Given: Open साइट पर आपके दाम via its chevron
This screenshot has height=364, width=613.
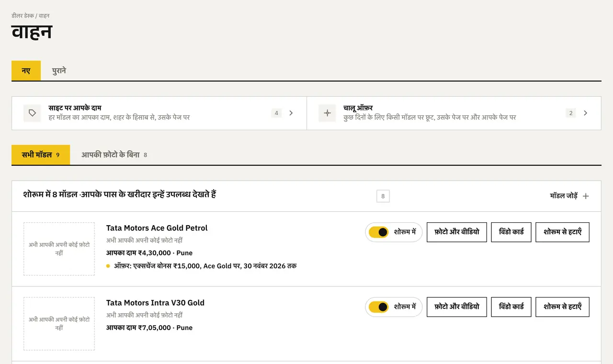Looking at the screenshot, I should coord(291,113).
